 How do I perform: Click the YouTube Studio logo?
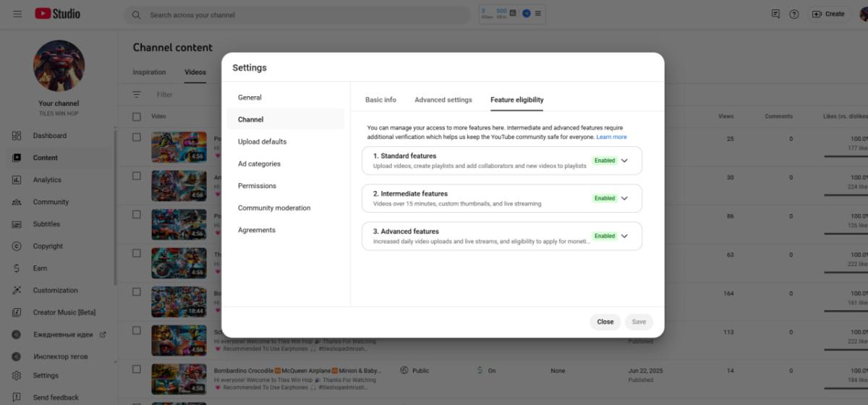[58, 14]
